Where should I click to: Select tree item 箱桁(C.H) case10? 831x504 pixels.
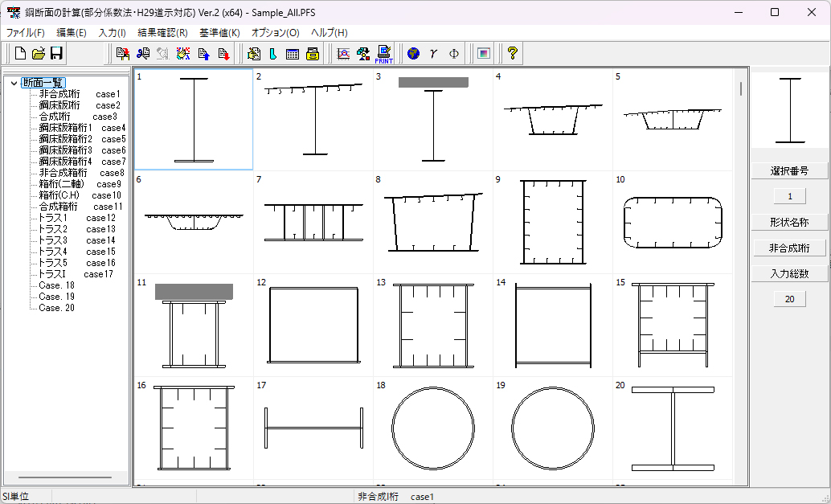point(80,195)
